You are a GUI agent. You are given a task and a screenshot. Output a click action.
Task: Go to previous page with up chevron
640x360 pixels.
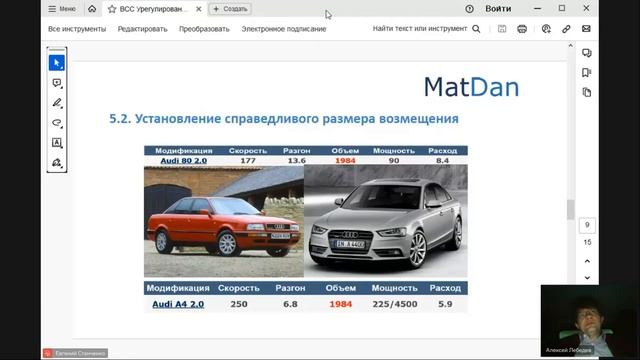(x=587, y=261)
